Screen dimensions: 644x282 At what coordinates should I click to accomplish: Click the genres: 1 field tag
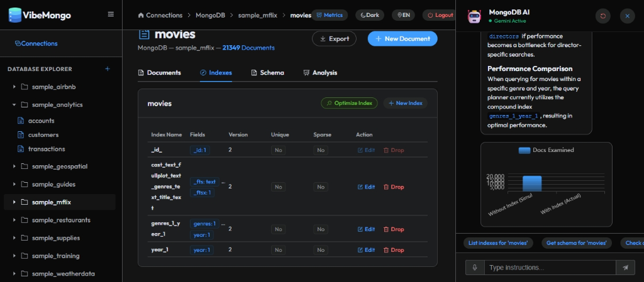click(204, 224)
